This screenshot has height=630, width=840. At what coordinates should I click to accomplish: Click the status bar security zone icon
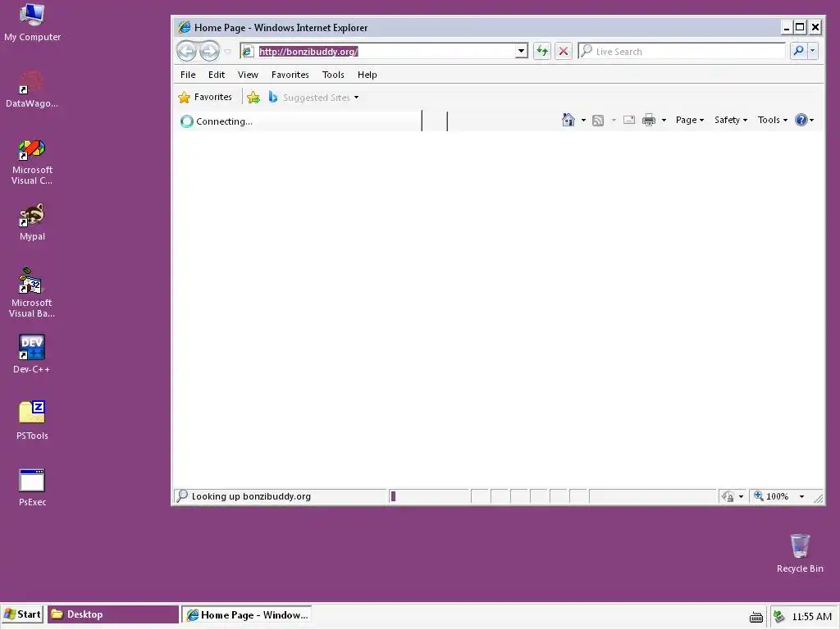pyautogui.click(x=728, y=496)
